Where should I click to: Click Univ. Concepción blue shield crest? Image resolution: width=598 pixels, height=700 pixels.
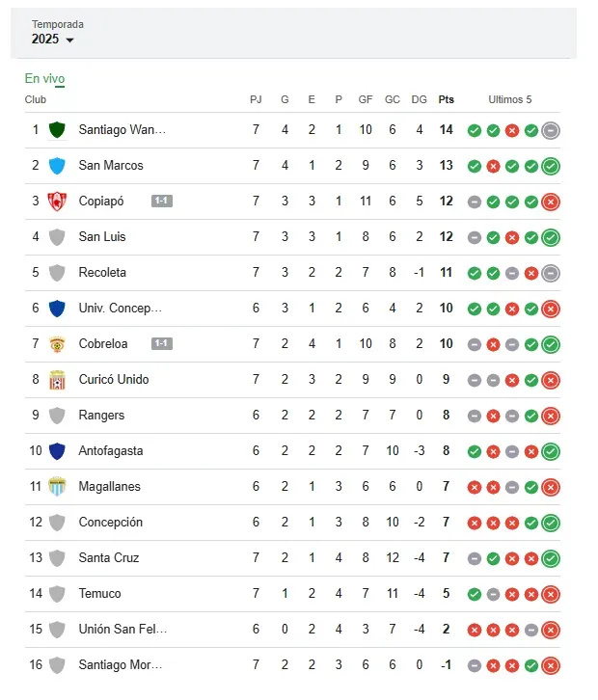57,309
